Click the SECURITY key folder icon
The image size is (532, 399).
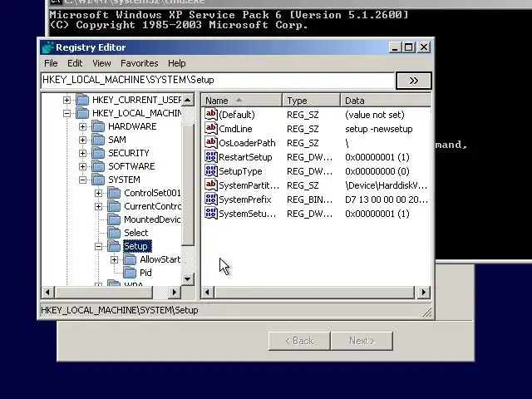(98, 153)
